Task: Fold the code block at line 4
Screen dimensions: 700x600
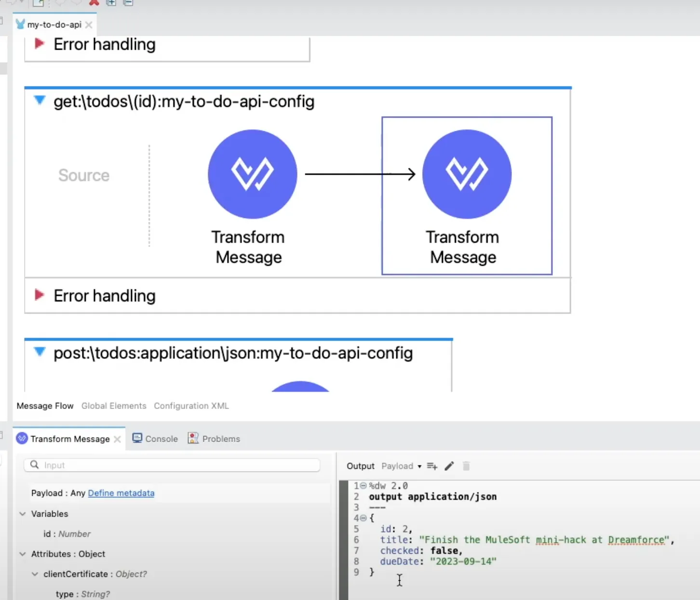Action: tap(363, 518)
